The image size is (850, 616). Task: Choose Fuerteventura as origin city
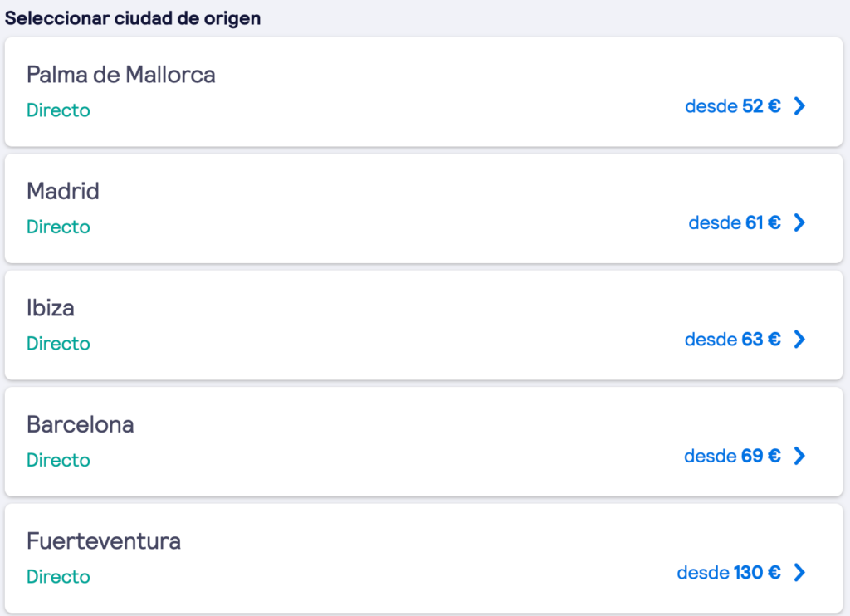point(104,541)
